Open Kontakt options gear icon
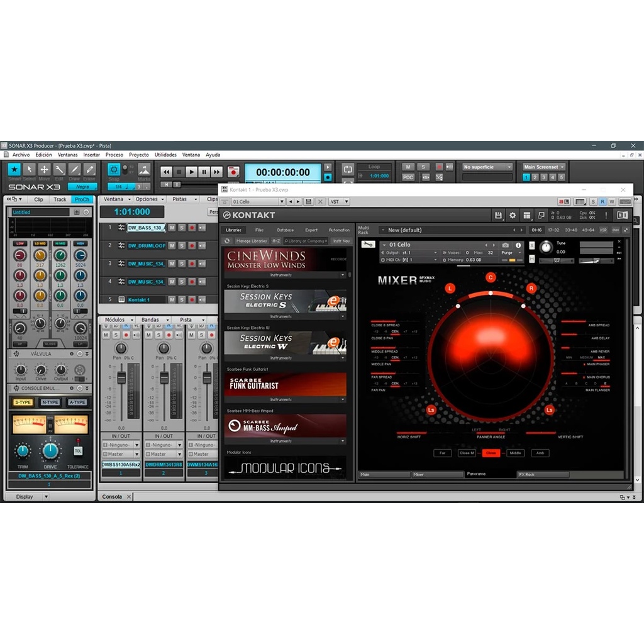Viewport: 644px width, 644px height. (x=513, y=215)
